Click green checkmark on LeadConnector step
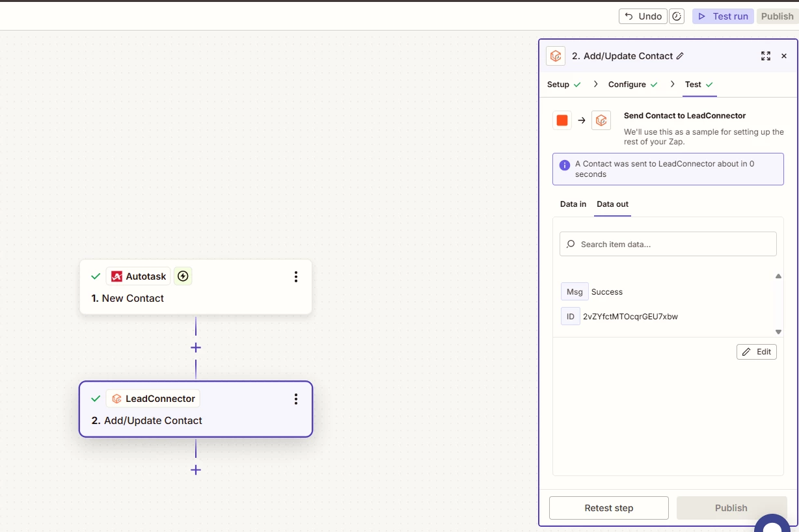 (96, 399)
